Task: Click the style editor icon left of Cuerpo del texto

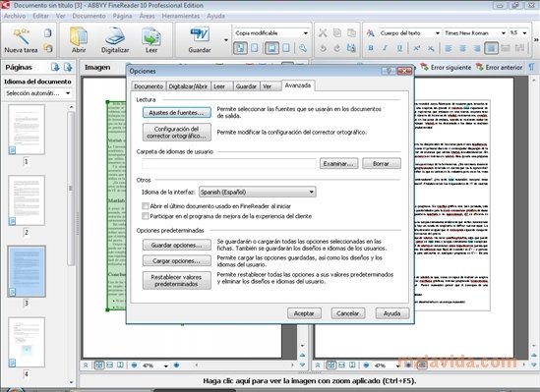Action: click(371, 33)
